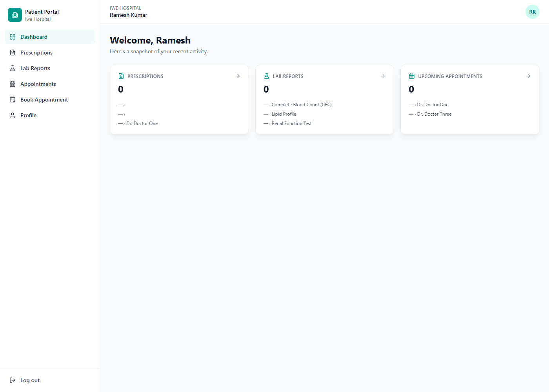Viewport: 549px width, 392px height.
Task: Open the PRESCRIPTIONS card heading
Action: (145, 76)
